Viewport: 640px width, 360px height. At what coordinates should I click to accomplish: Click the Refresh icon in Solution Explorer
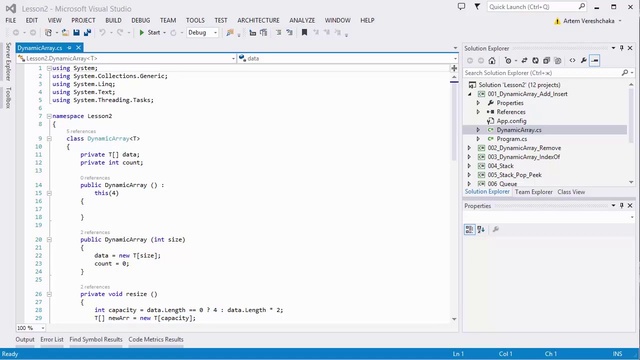[x=535, y=61]
